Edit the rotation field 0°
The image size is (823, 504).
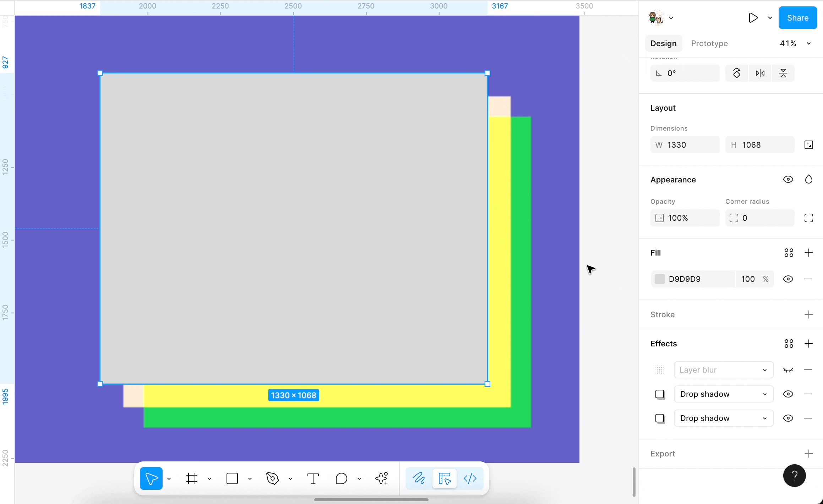685,73
